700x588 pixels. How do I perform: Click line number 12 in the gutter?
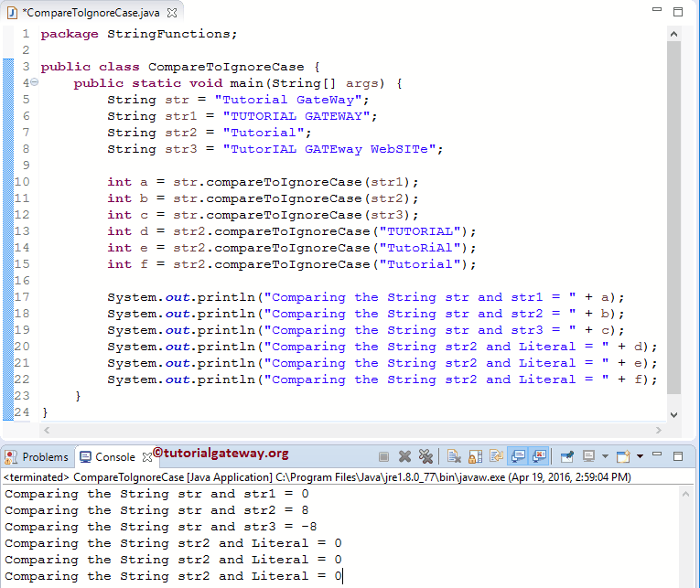pos(22,215)
